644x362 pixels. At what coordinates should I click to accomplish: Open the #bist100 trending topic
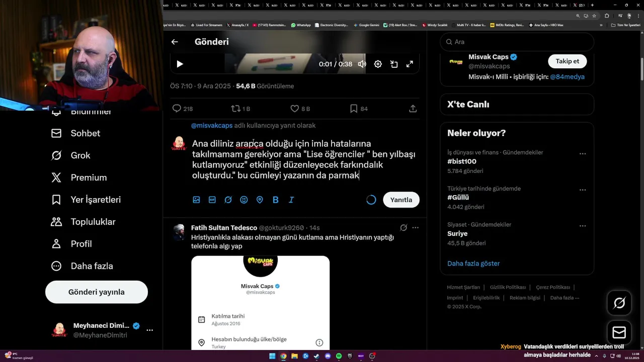point(462,161)
